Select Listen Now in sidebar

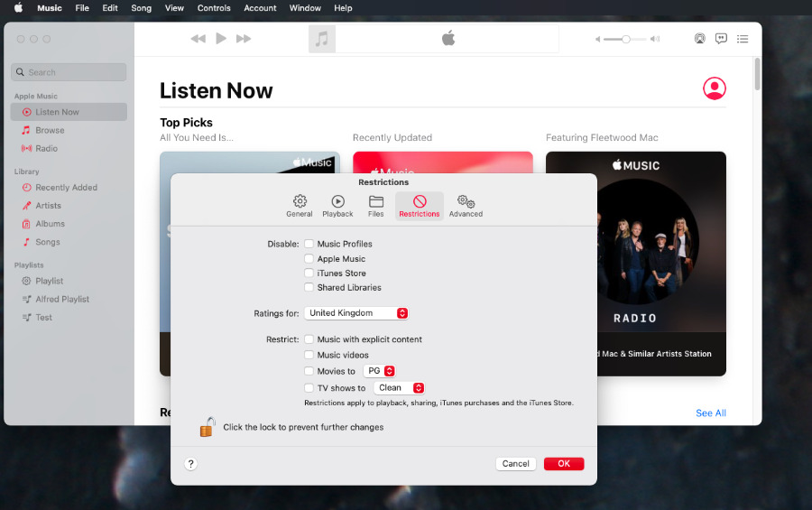[69, 112]
